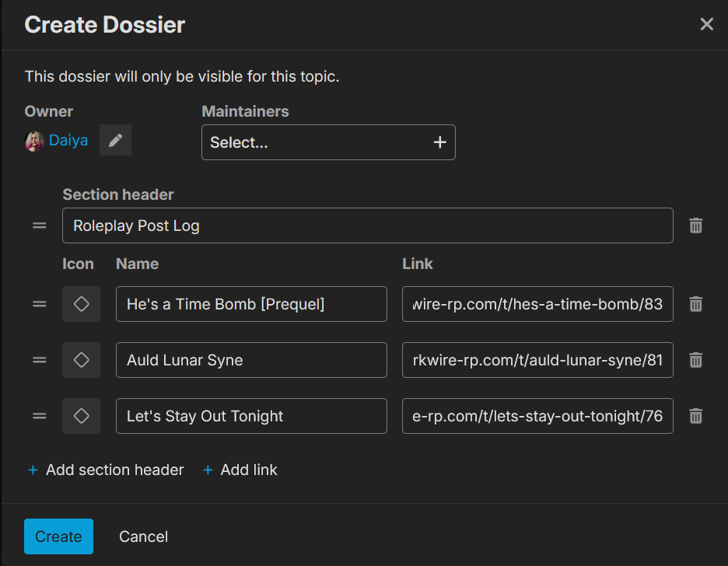Click drag handle for Auld Lunar Syne row
The width and height of the screenshot is (728, 566).
[40, 360]
